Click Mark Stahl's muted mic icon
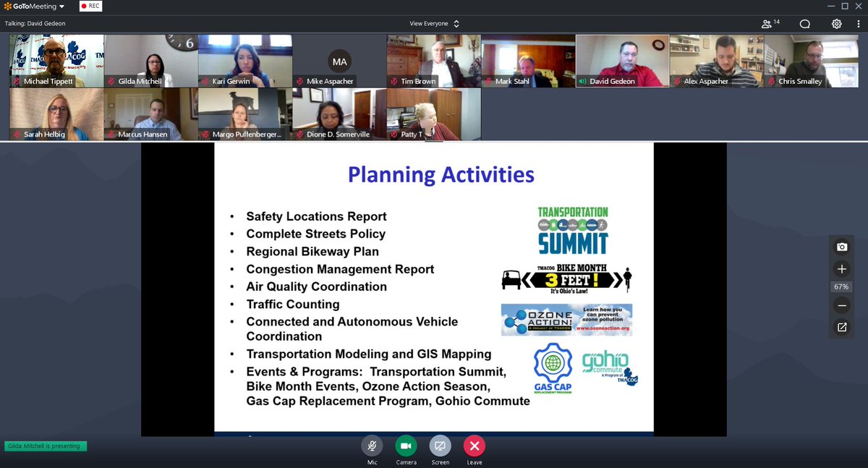The image size is (868, 468). [488, 81]
